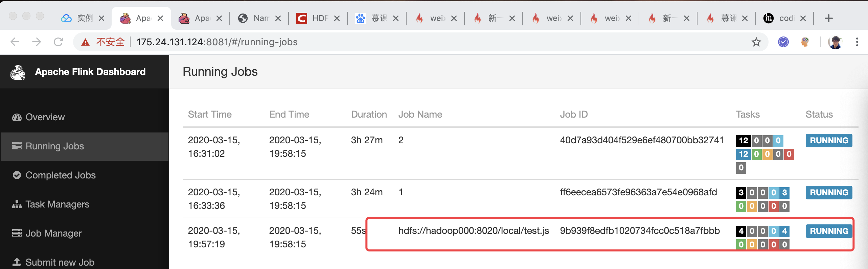This screenshot has width=868, height=269.
Task: Click Tasks column header
Action: click(748, 115)
